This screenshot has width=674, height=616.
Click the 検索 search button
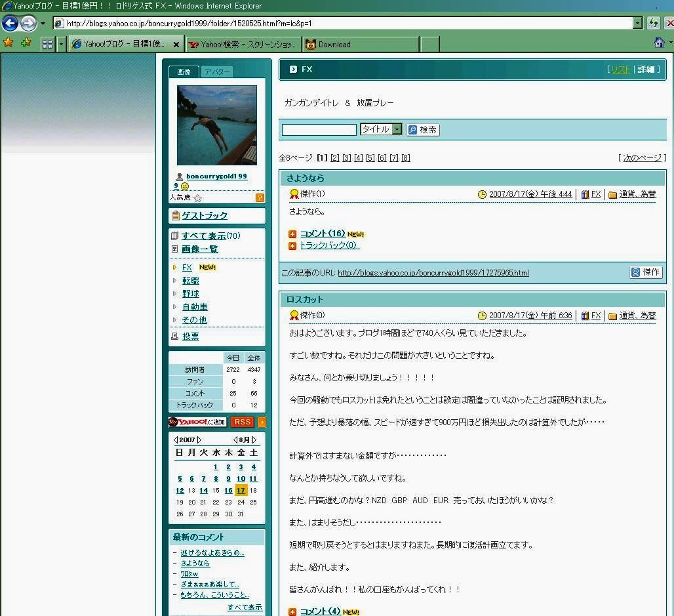click(x=423, y=130)
